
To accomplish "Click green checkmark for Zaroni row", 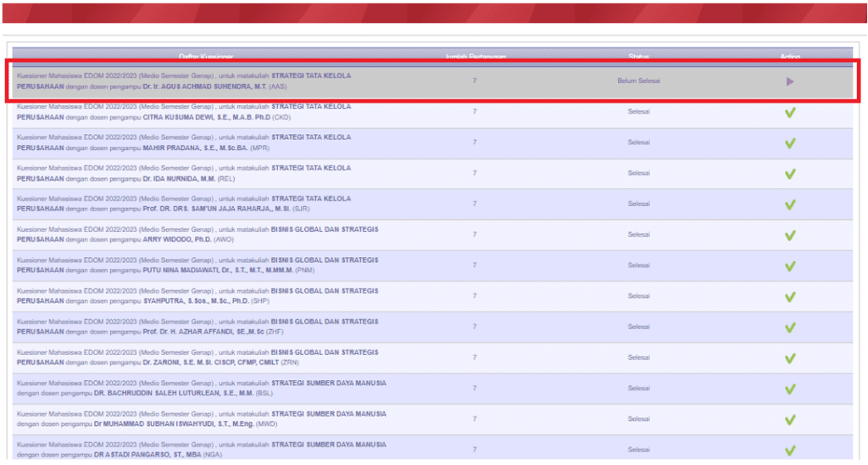I will pyautogui.click(x=790, y=358).
